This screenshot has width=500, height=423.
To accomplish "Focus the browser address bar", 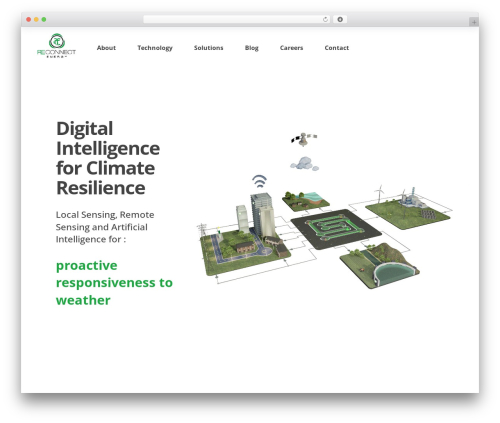I will click(237, 19).
